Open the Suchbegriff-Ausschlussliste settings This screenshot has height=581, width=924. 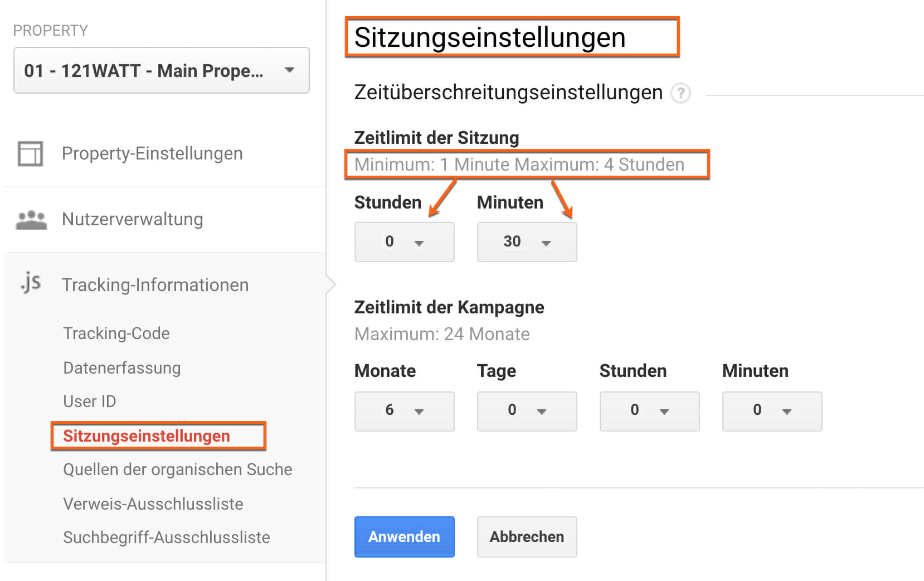click(x=166, y=537)
